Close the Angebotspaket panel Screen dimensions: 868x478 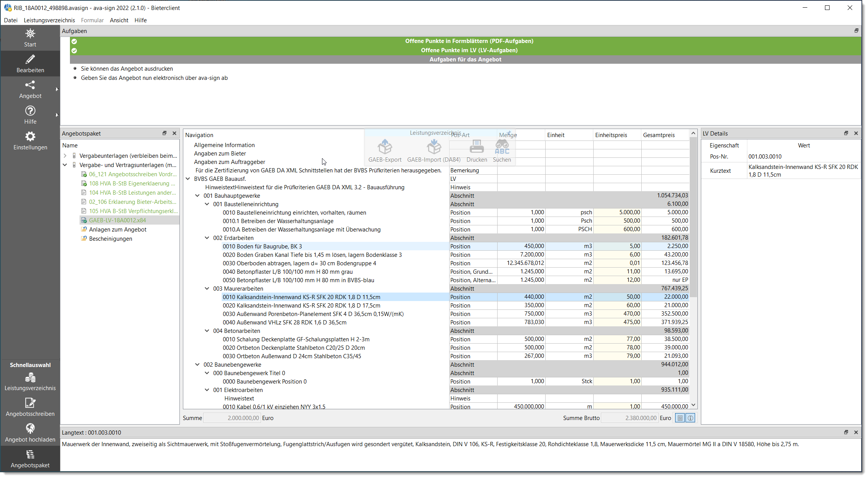pos(174,133)
